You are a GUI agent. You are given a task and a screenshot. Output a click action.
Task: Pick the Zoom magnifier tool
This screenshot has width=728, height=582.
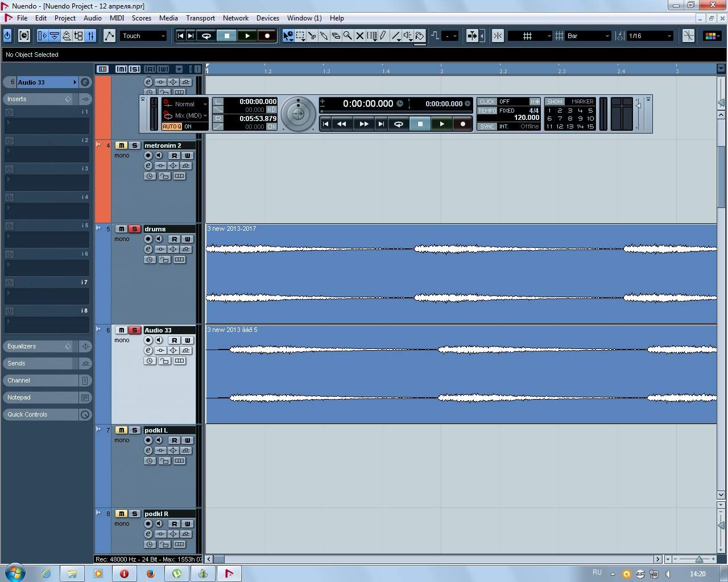coord(348,36)
